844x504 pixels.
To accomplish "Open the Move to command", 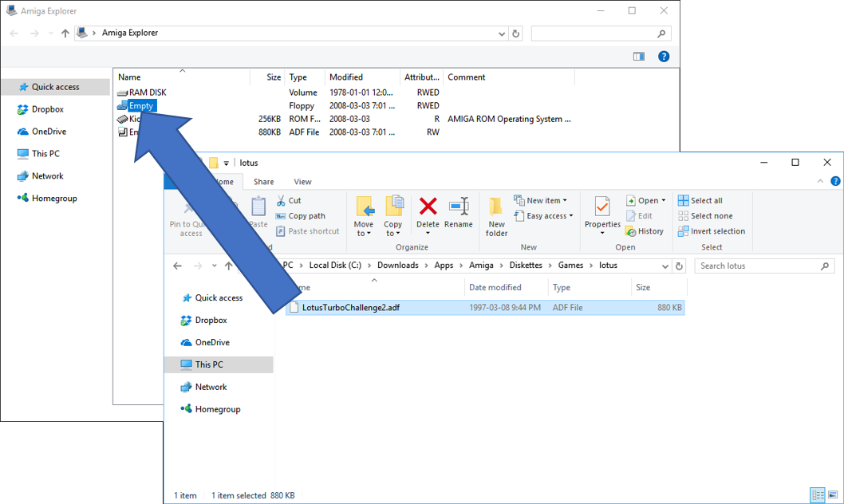I will pyautogui.click(x=364, y=216).
